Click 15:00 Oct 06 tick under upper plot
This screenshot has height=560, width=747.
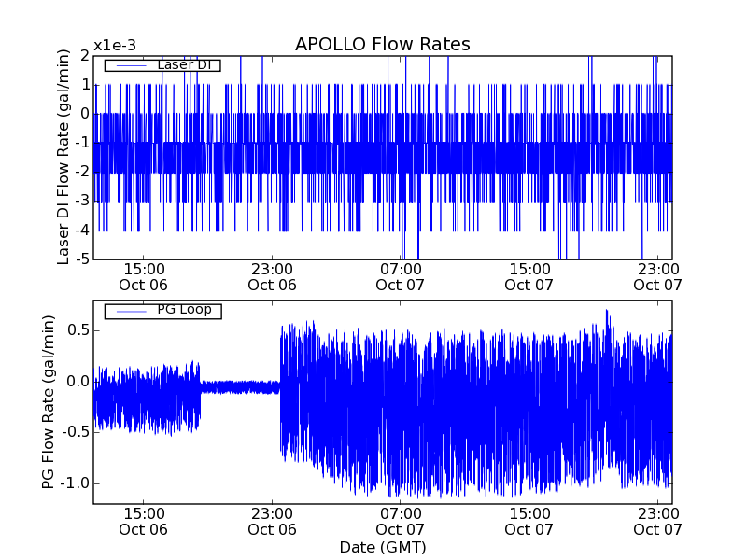(143, 276)
